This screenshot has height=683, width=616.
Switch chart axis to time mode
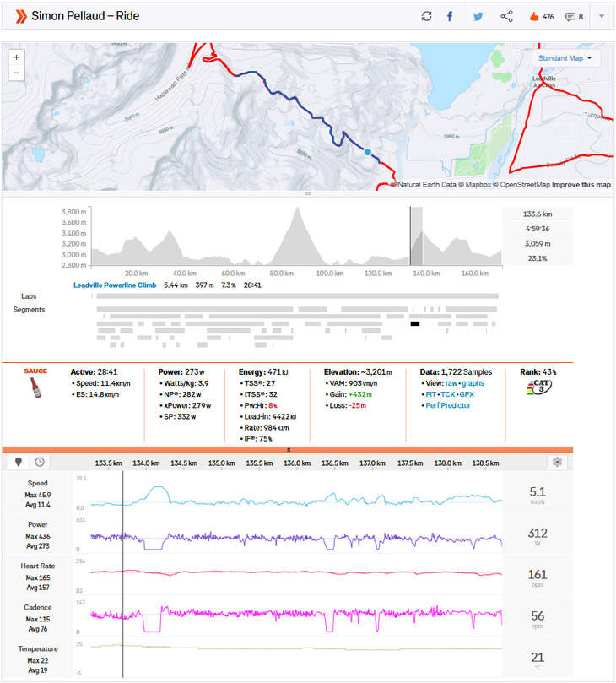[40, 462]
